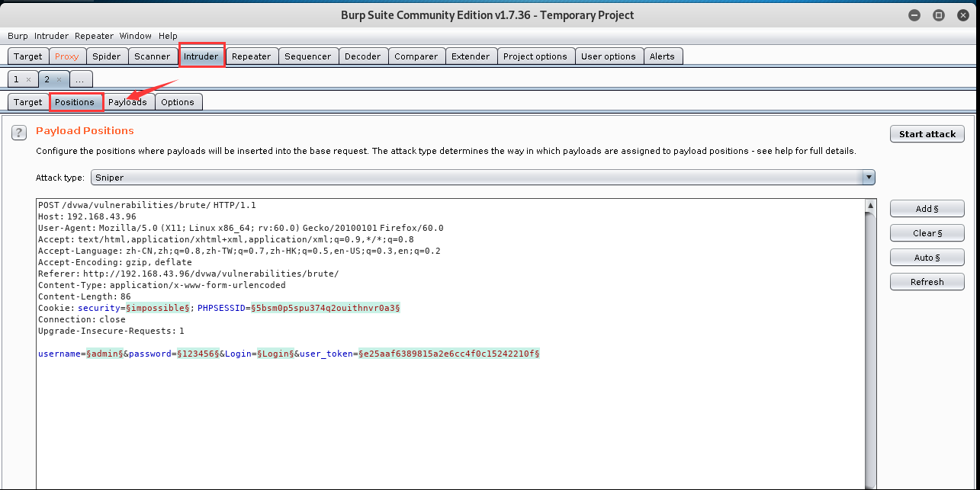Click the Refresh button
Image resolution: width=980 pixels, height=490 pixels.
[927, 282]
